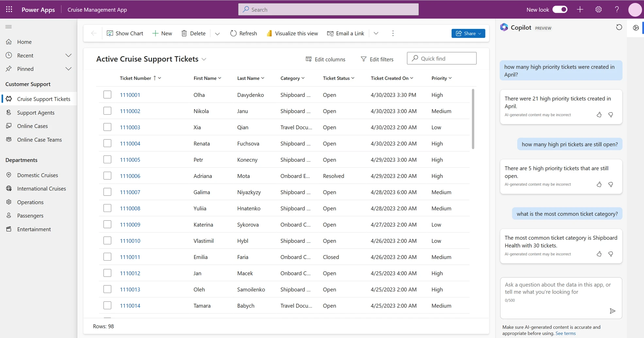Expand the Recent section in the sidebar
This screenshot has width=644, height=338.
click(68, 55)
